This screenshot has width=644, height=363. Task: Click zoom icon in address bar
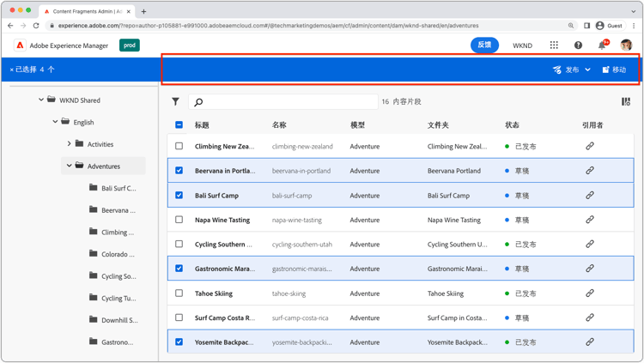point(571,26)
